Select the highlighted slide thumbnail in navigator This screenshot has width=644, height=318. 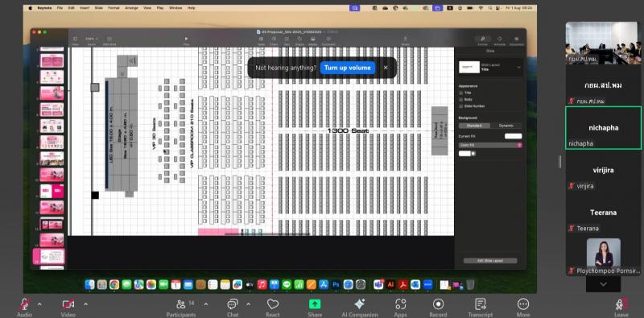[x=52, y=256]
